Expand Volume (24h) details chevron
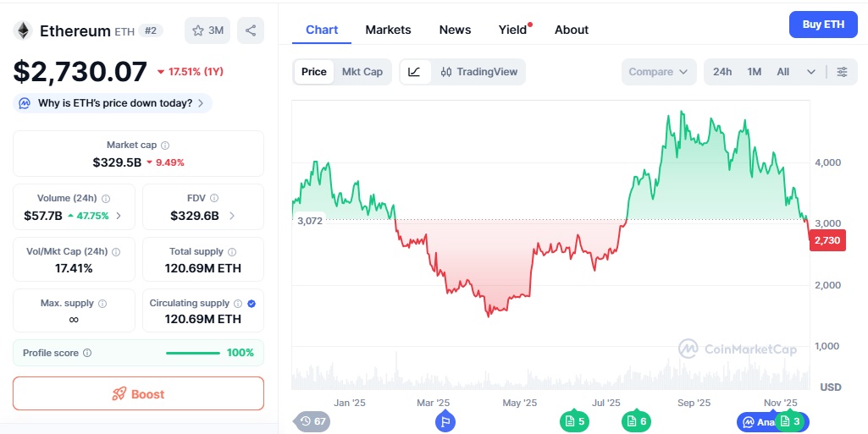868x434 pixels. (x=119, y=217)
